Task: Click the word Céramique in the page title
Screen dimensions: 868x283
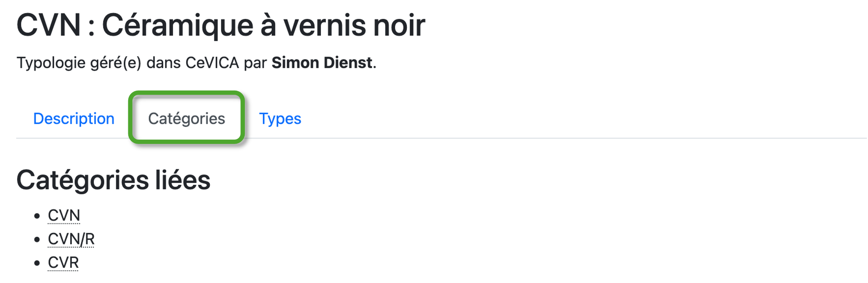Action: 178,26
